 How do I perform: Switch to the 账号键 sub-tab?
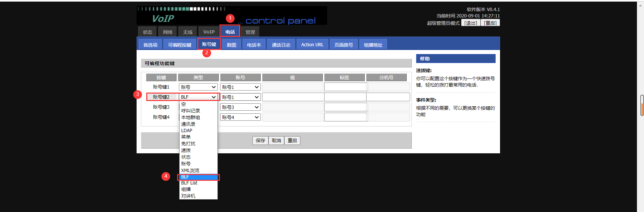(209, 44)
